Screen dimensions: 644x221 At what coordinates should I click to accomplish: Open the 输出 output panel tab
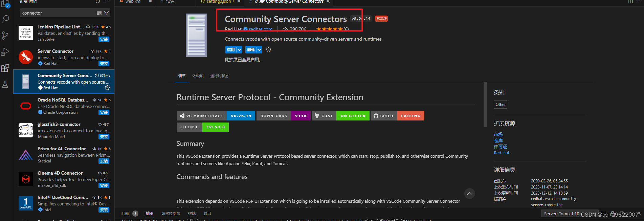pos(149,214)
